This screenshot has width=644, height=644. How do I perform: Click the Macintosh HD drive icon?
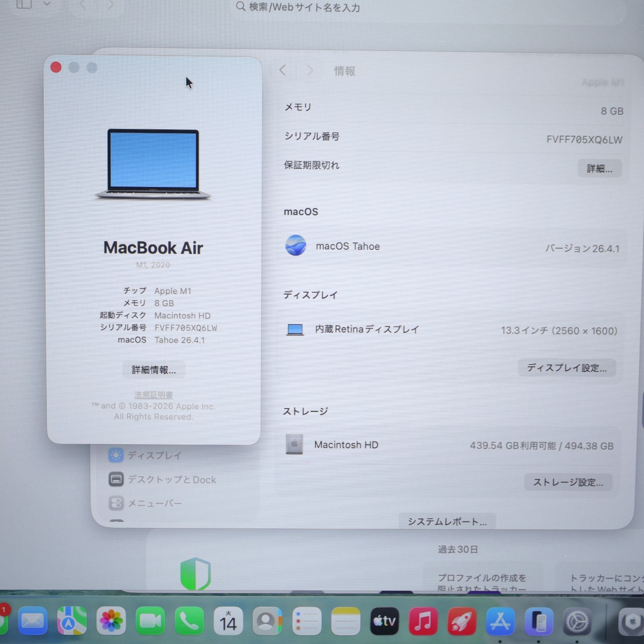pos(294,444)
